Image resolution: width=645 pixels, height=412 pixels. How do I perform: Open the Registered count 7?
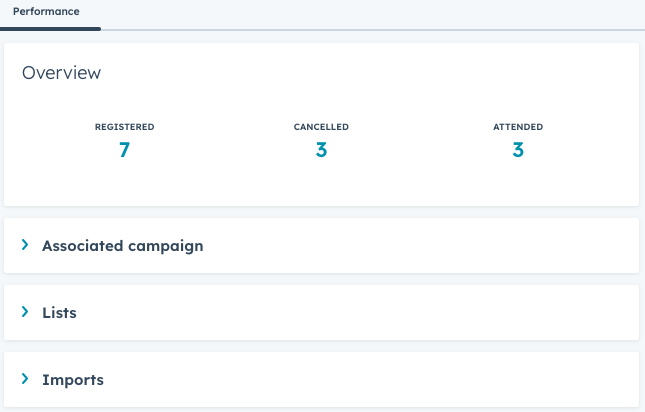125,150
